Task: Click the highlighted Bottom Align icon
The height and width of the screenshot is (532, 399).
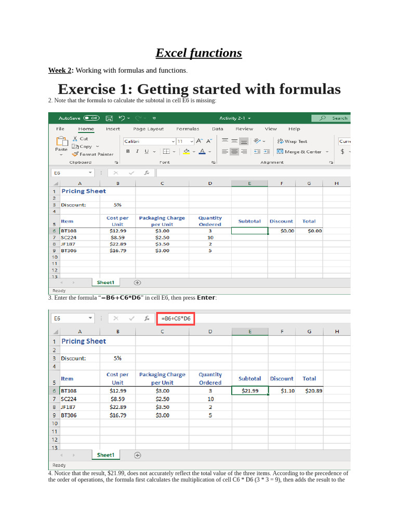Action: pos(244,141)
